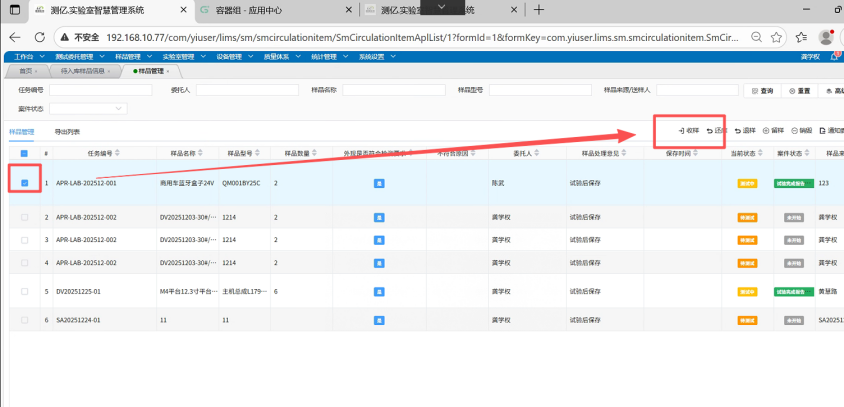844x407 pixels.
Task: Bookmark page with the star icon
Action: 776,37
